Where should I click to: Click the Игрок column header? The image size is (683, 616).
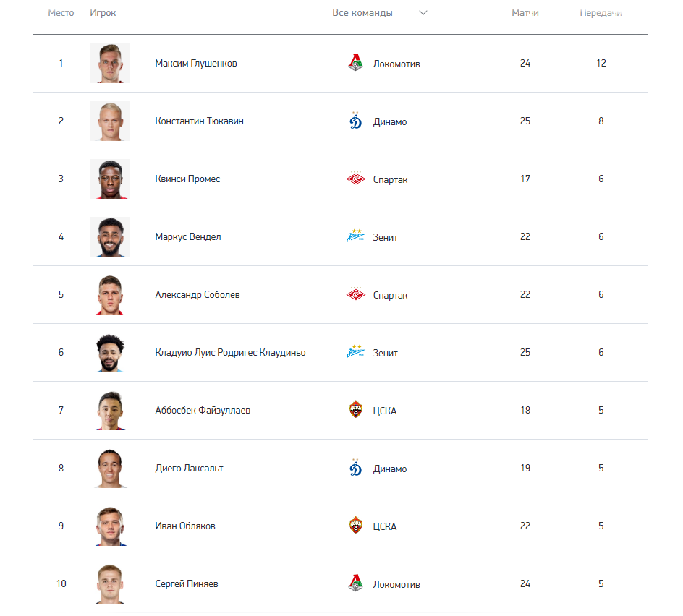[x=103, y=12]
